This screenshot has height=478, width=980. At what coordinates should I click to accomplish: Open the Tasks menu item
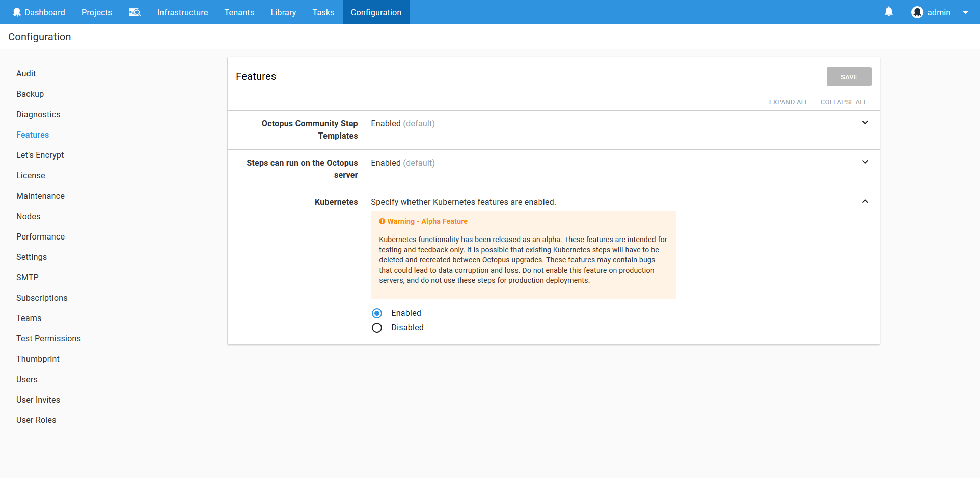[323, 12]
